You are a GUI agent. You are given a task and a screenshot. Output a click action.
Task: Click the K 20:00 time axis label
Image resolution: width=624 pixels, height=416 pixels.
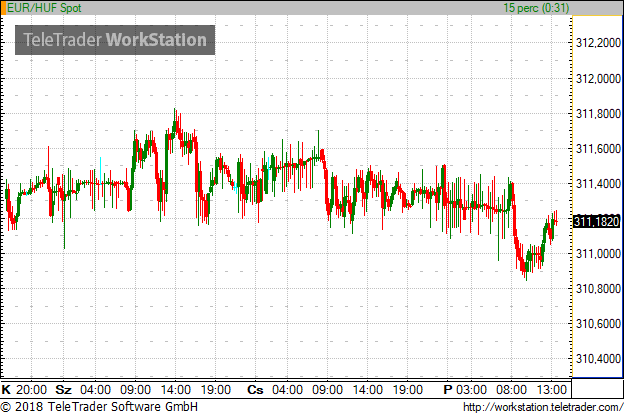(24, 389)
